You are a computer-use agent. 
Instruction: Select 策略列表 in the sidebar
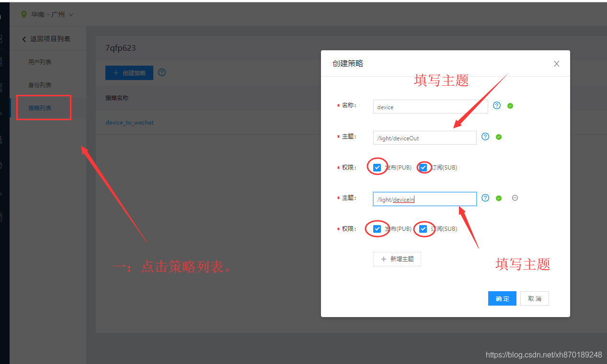(x=40, y=108)
